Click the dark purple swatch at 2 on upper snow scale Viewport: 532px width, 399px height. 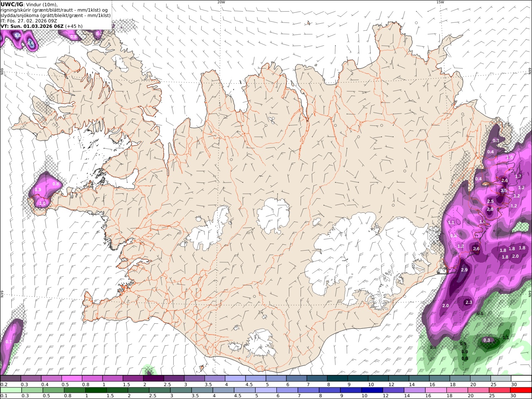pos(153,379)
